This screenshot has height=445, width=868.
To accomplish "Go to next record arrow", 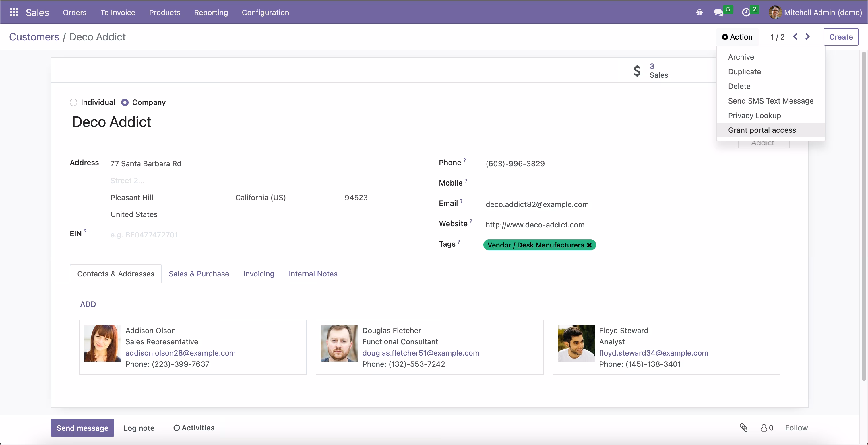I will click(x=808, y=36).
